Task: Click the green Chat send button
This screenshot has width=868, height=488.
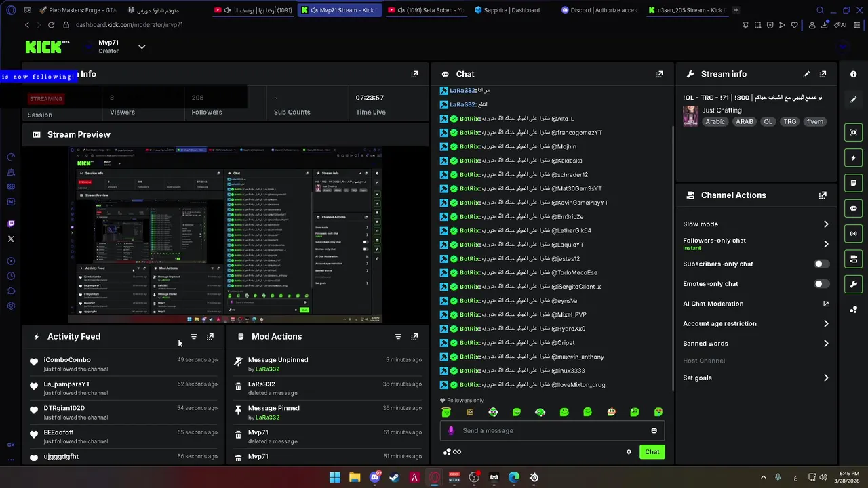Action: (x=652, y=452)
